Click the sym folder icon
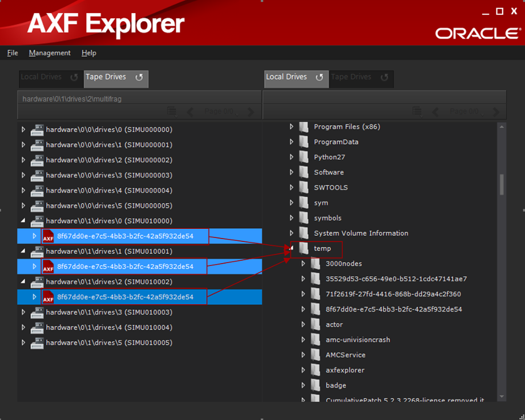 click(304, 203)
